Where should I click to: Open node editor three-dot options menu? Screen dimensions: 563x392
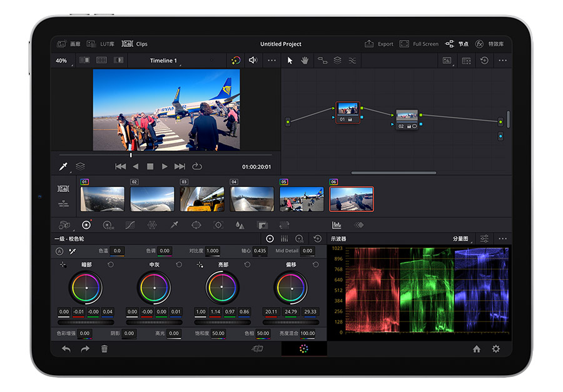tap(503, 60)
